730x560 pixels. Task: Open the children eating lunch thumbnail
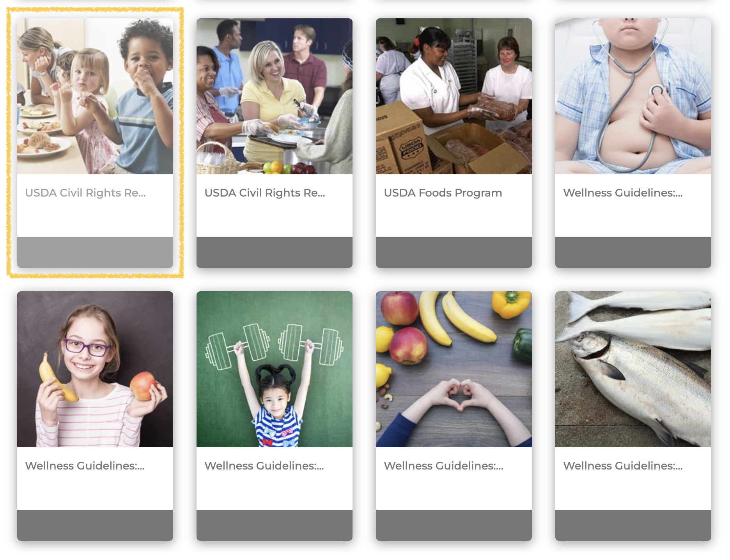(95, 96)
